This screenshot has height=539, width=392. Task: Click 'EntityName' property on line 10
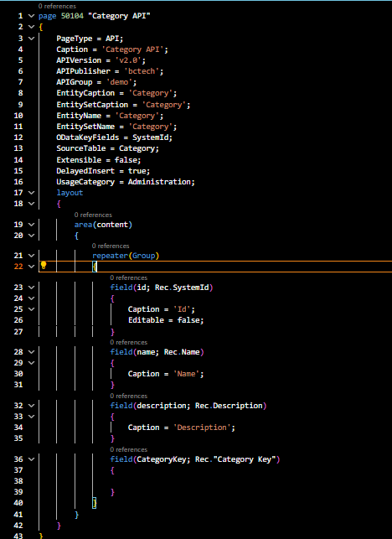(79, 116)
